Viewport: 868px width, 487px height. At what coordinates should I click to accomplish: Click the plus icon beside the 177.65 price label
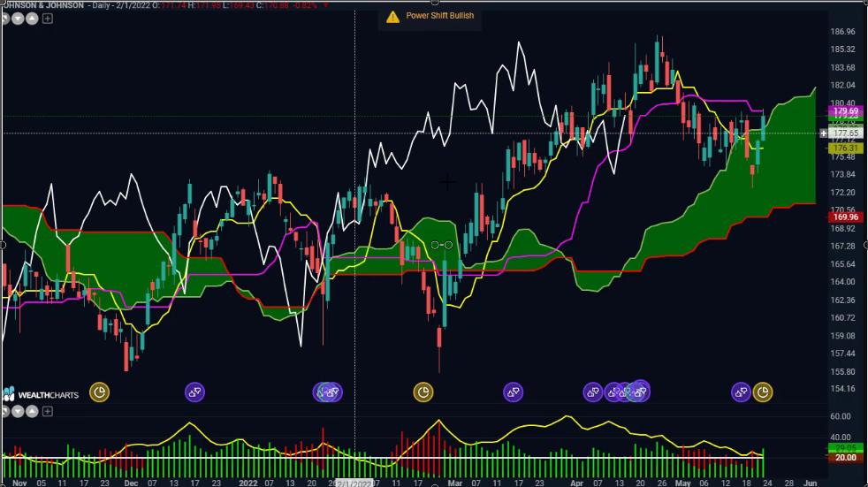(x=824, y=133)
